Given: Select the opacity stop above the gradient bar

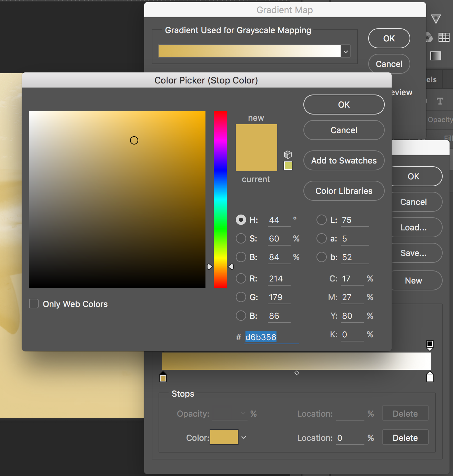Looking at the screenshot, I should [430, 346].
